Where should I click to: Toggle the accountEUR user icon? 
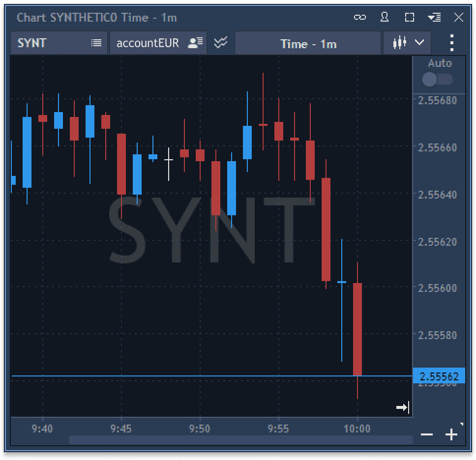[x=195, y=42]
